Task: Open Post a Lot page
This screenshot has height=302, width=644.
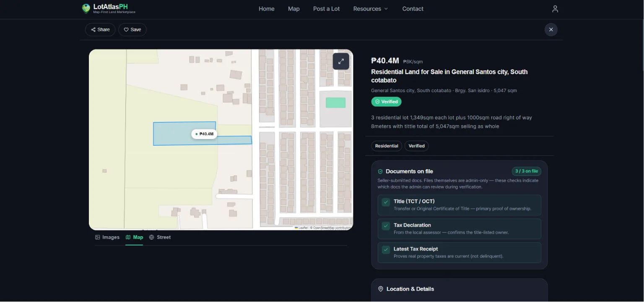Action: click(x=327, y=9)
